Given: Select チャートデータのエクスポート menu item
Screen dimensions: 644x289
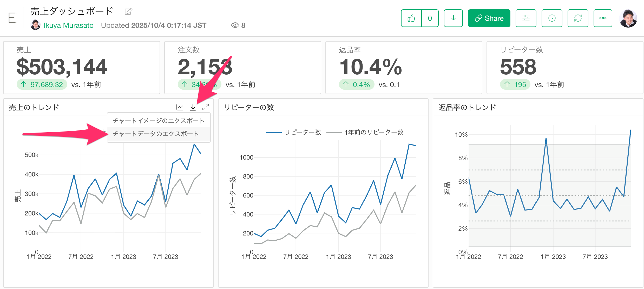Looking at the screenshot, I should [155, 134].
